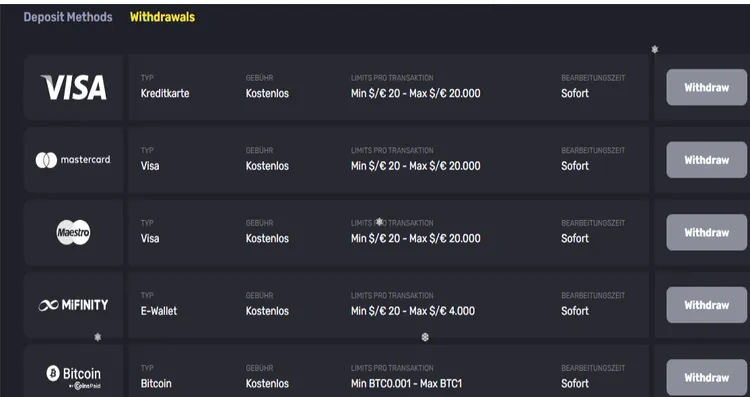This screenshot has width=750, height=397.
Task: Withdraw using the Mastercard method
Action: tap(706, 160)
